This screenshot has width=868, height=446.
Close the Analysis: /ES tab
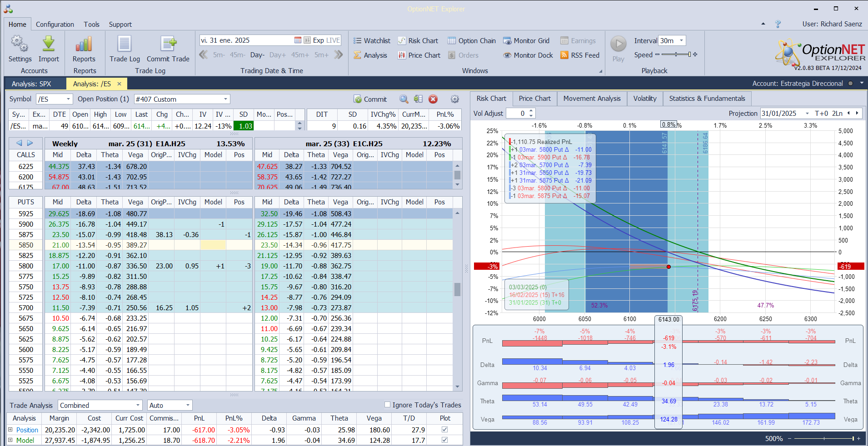(120, 84)
